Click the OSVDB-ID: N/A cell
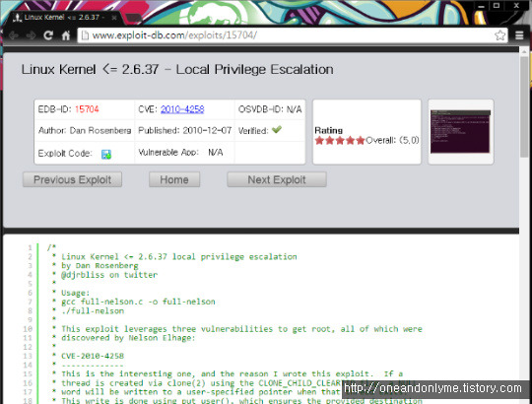Image resolution: width=532 pixels, height=404 pixels. [270, 109]
